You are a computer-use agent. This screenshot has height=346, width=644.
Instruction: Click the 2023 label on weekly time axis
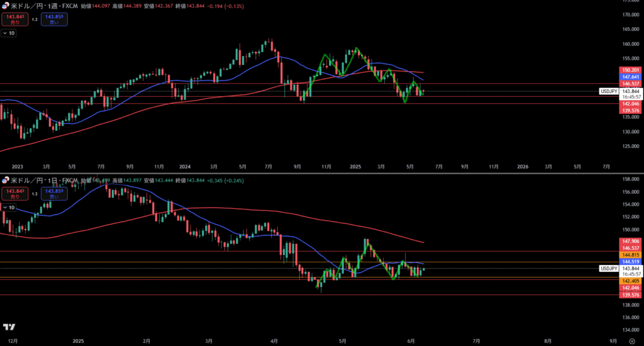(x=17, y=167)
